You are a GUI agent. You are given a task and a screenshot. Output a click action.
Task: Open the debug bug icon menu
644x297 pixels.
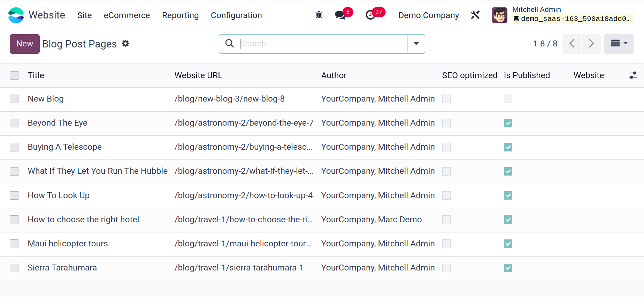pyautogui.click(x=319, y=15)
